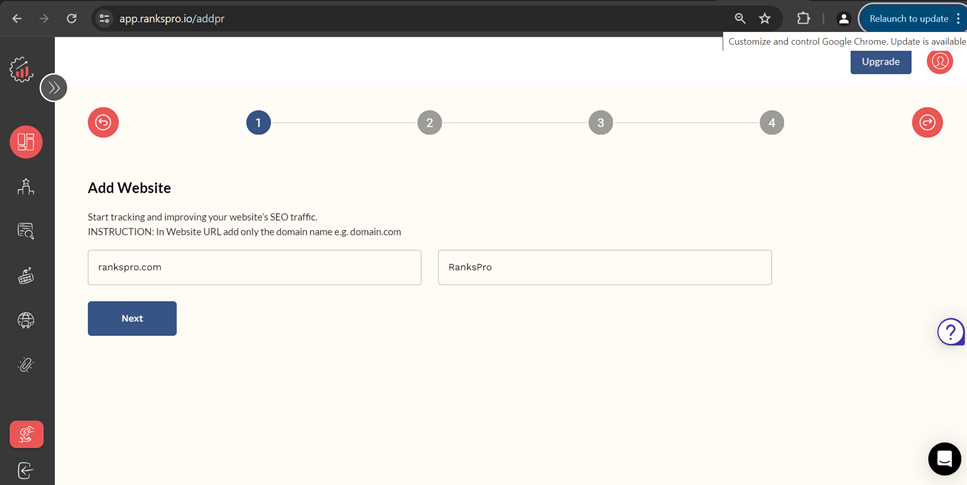Open the chat support bubble

click(944, 458)
